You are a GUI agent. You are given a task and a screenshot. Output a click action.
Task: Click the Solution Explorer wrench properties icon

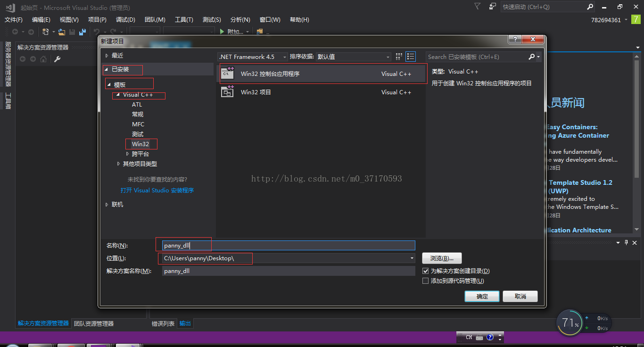pos(57,59)
